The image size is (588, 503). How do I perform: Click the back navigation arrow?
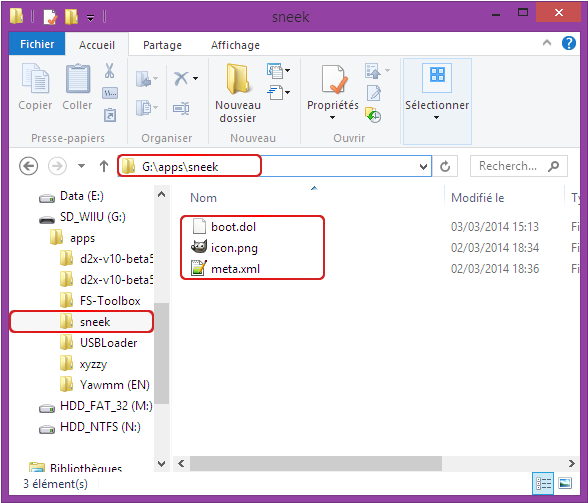click(28, 166)
